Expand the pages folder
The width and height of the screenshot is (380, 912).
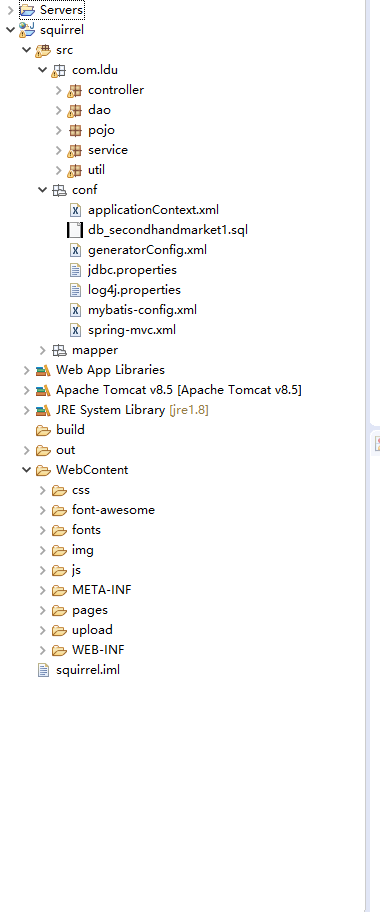tap(42, 610)
